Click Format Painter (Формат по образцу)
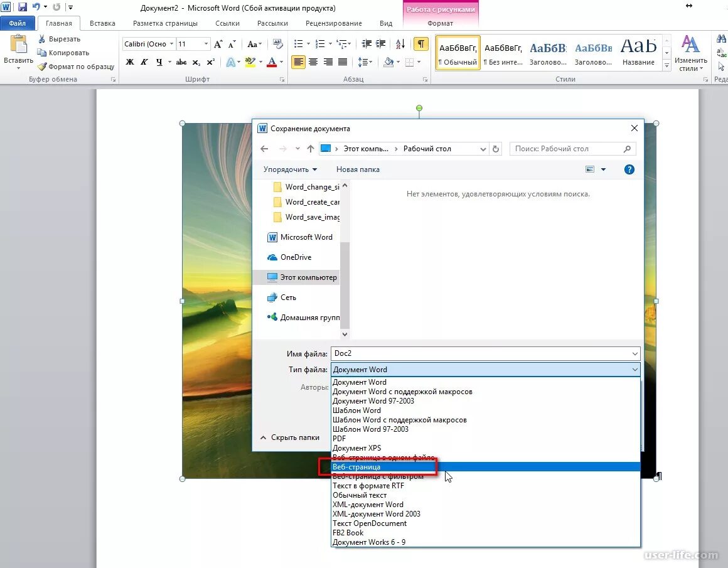This screenshot has height=568, width=728. pos(76,67)
